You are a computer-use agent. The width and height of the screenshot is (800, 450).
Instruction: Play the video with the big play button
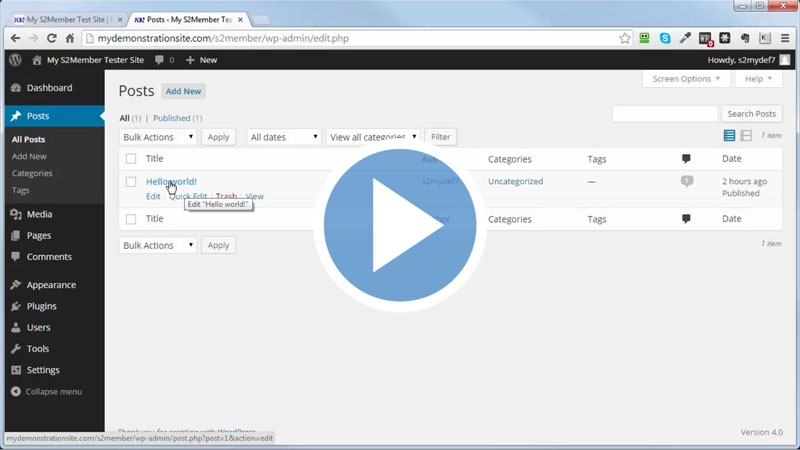(400, 226)
